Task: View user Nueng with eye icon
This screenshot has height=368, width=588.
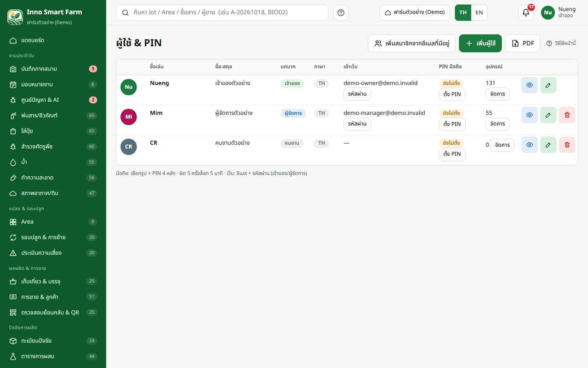Action: [x=529, y=85]
